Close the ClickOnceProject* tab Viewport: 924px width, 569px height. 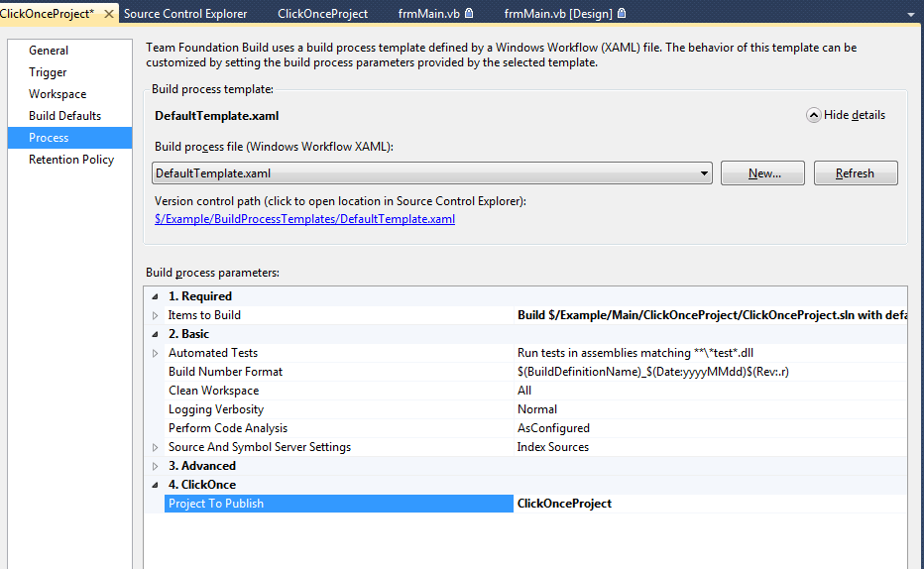point(109,14)
